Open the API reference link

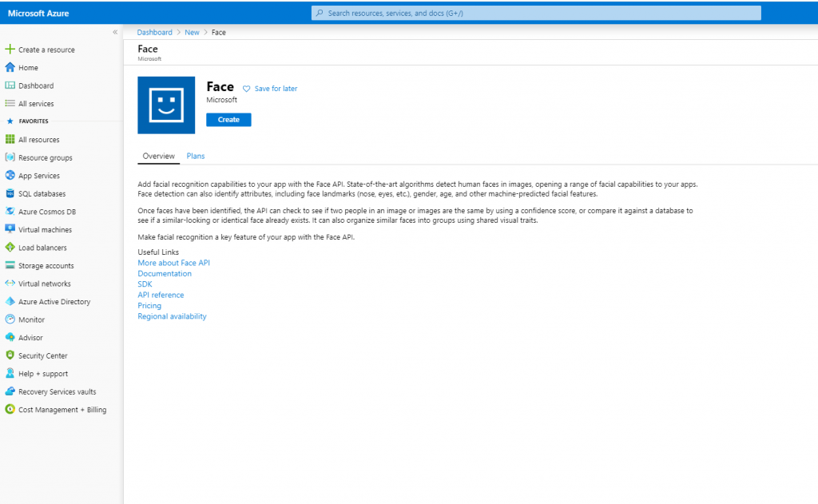point(161,295)
